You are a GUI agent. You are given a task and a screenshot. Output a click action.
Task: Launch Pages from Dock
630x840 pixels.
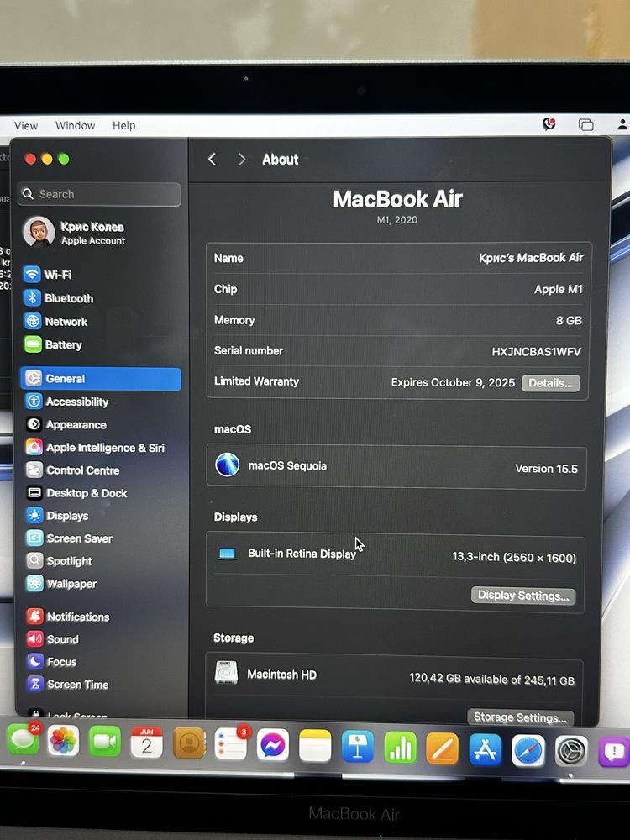[x=443, y=748]
